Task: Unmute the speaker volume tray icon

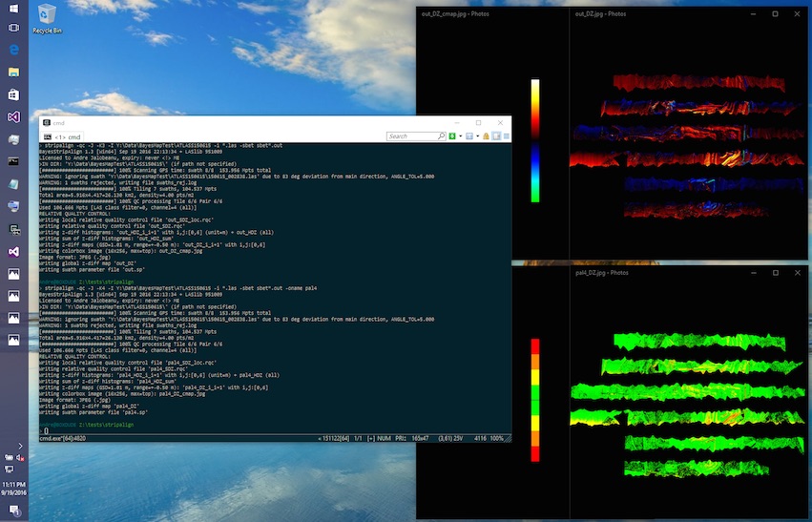Action: point(21,457)
